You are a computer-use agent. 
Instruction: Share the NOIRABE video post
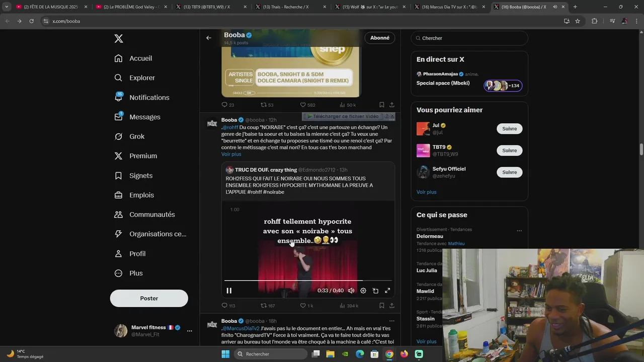tap(392, 306)
